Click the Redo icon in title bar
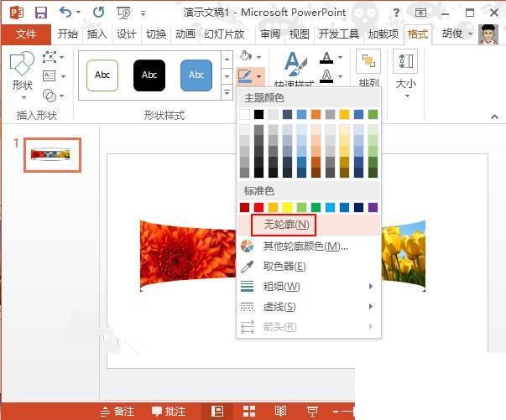 98,13
